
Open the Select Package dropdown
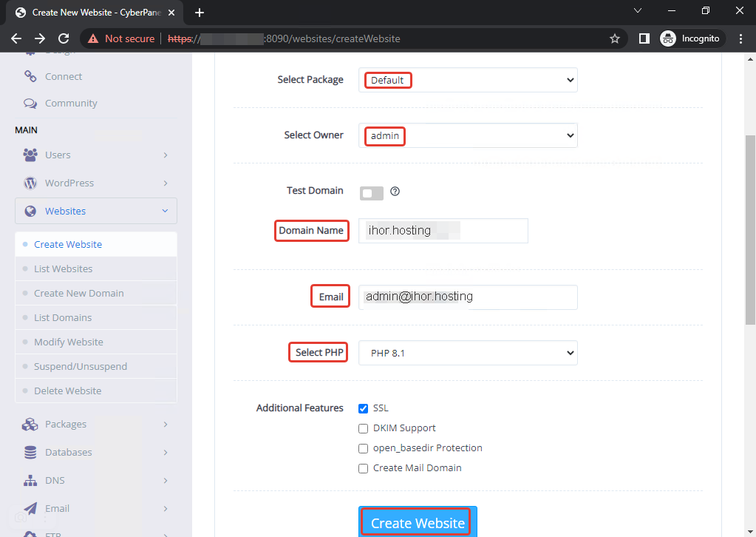click(468, 80)
